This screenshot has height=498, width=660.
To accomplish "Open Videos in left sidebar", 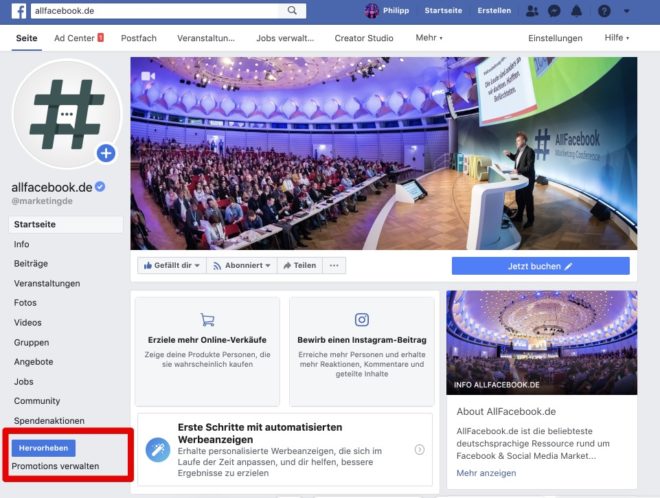I will coord(27,322).
